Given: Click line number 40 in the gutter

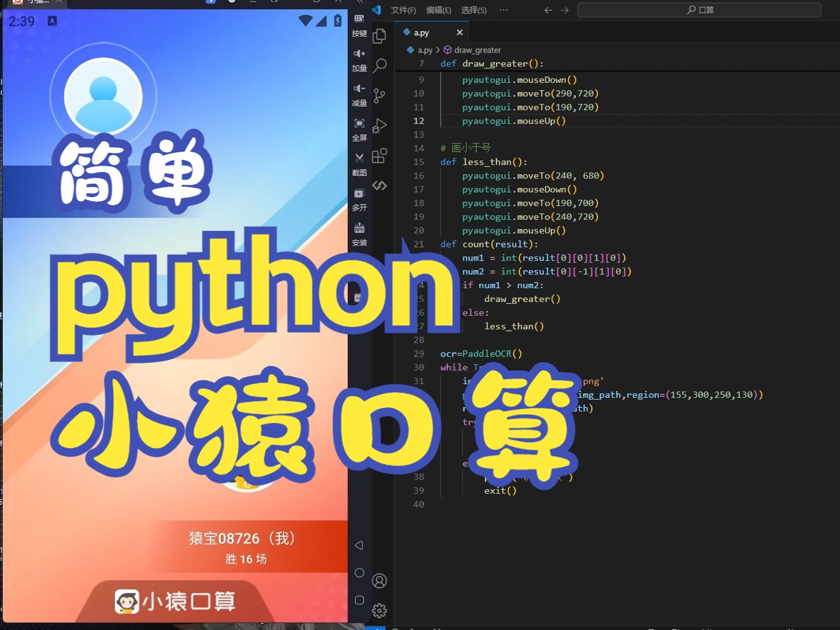Looking at the screenshot, I should pyautogui.click(x=419, y=504).
